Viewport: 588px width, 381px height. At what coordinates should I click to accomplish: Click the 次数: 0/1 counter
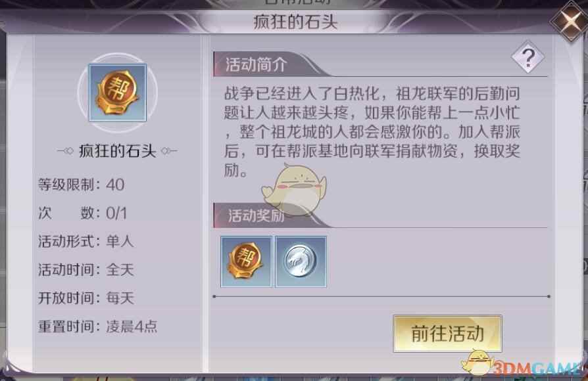point(82,213)
